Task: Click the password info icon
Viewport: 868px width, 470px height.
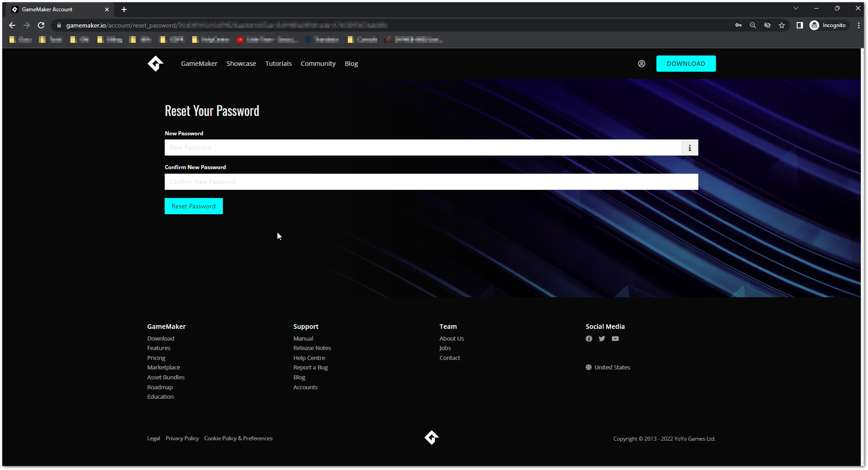Action: (x=689, y=147)
